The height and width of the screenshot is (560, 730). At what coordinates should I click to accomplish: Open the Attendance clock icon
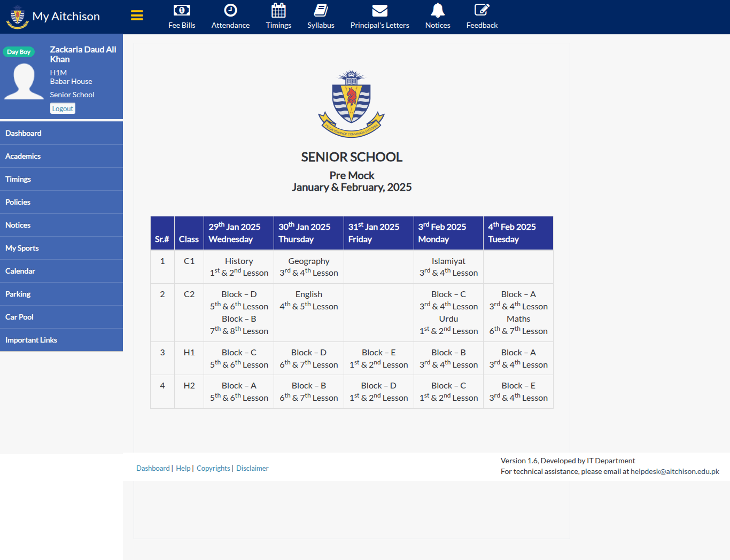pos(230,10)
